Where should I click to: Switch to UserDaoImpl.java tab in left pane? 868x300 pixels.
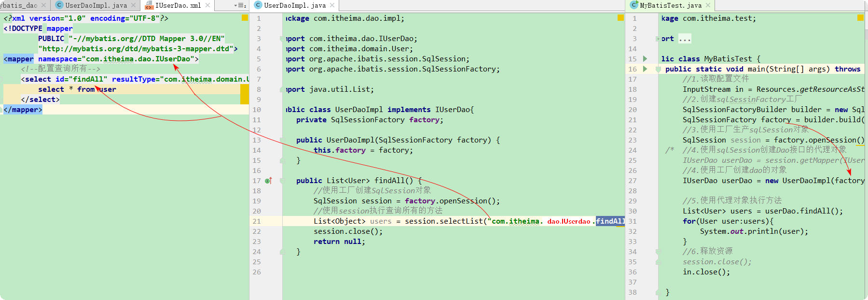(x=96, y=5)
